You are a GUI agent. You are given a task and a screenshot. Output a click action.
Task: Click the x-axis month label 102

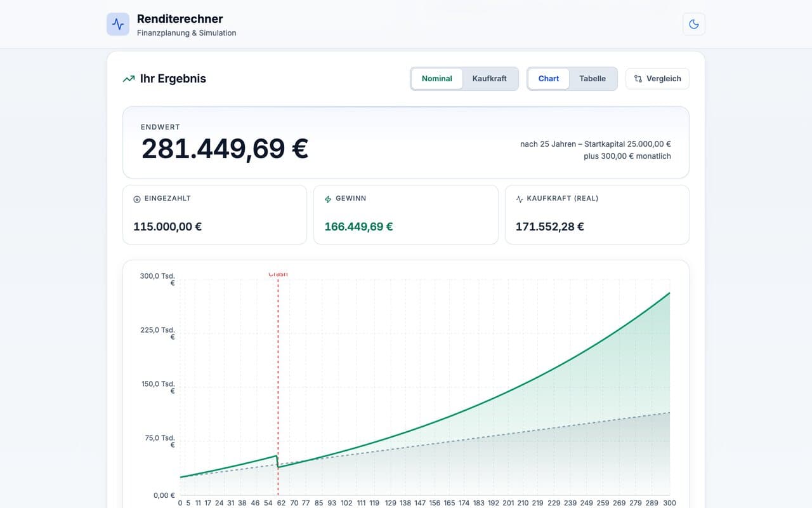pyautogui.click(x=346, y=503)
